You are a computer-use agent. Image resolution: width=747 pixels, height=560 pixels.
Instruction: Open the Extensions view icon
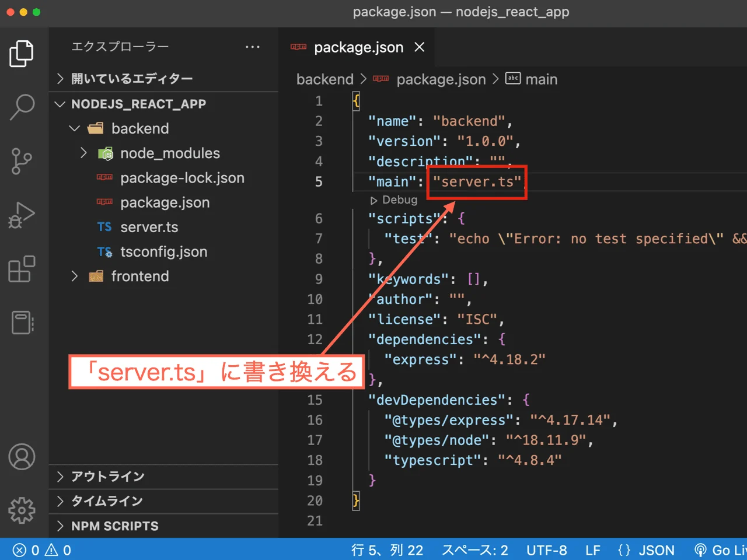coord(22,268)
